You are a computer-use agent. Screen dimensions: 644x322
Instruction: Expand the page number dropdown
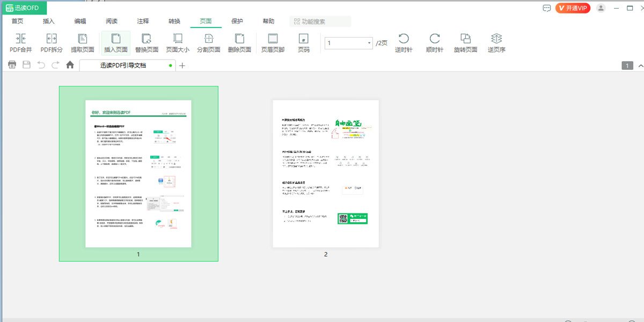[x=369, y=43]
